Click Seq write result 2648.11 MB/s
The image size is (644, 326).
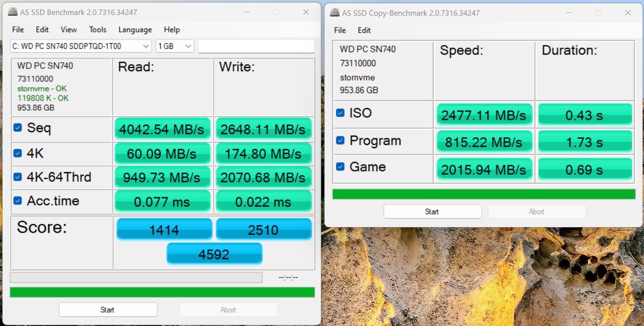coord(263,129)
